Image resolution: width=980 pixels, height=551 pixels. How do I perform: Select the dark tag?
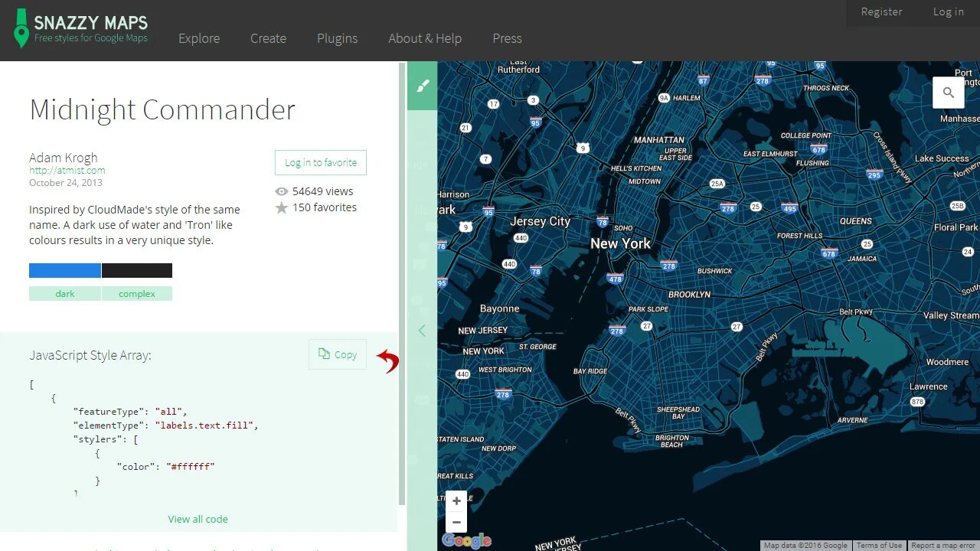point(65,294)
